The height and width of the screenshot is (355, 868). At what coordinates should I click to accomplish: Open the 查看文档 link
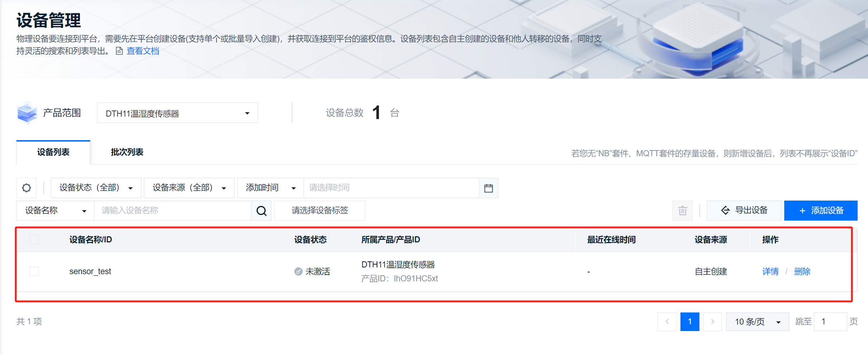tap(143, 51)
